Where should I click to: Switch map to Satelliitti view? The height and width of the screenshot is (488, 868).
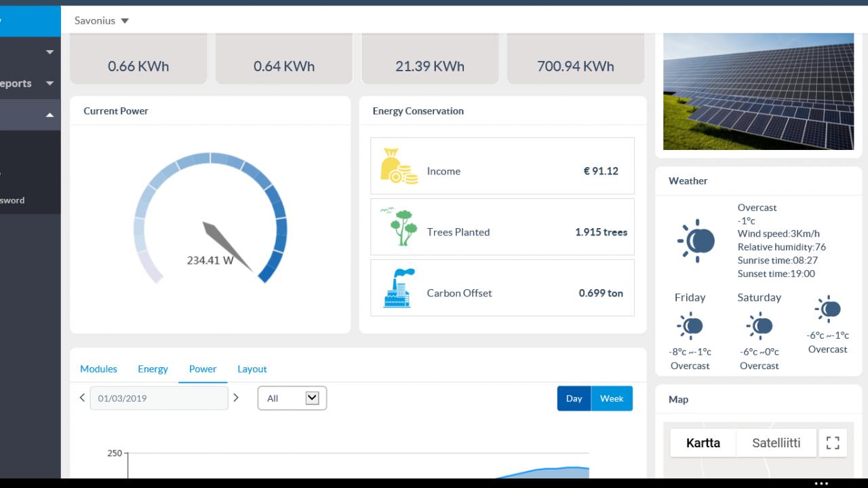click(x=776, y=443)
